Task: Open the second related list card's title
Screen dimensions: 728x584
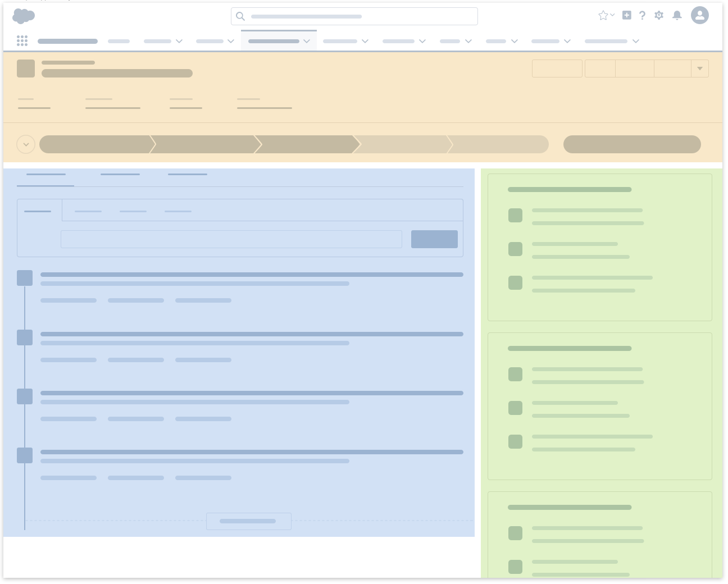Action: 570,349
